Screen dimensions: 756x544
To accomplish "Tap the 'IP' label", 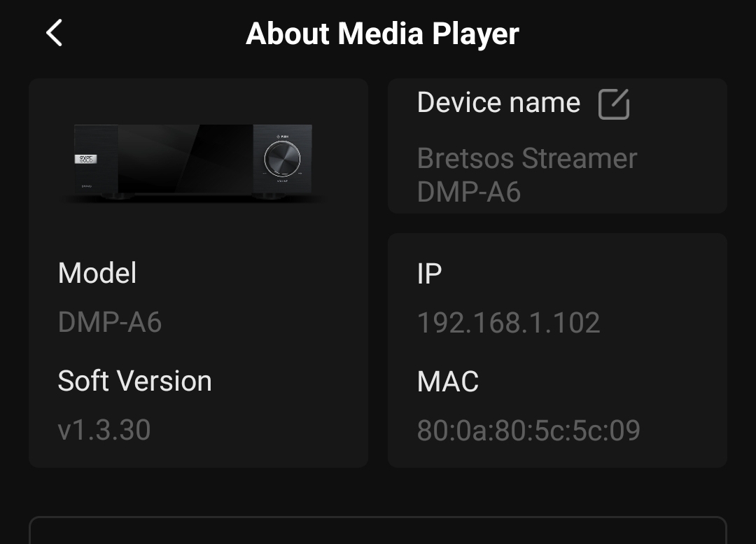I will point(429,274).
